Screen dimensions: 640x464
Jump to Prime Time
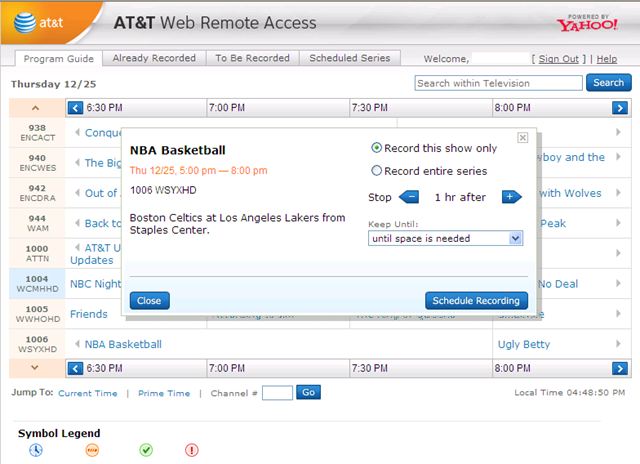pyautogui.click(x=164, y=393)
